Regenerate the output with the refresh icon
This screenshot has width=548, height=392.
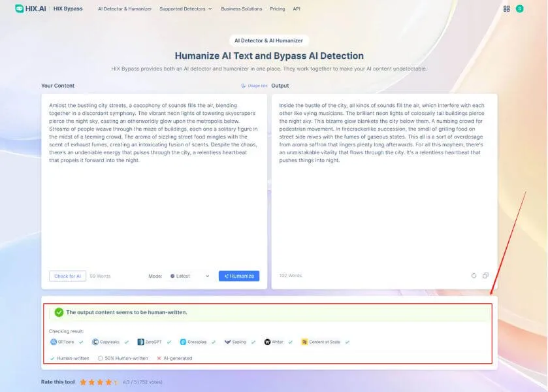(474, 276)
